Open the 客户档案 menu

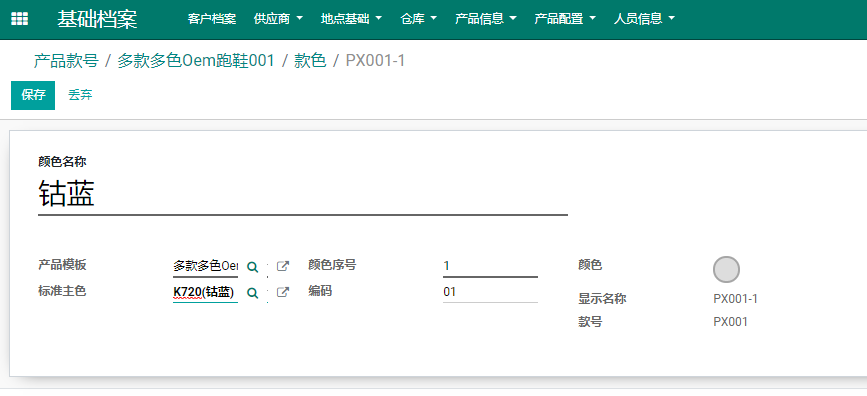click(x=212, y=19)
